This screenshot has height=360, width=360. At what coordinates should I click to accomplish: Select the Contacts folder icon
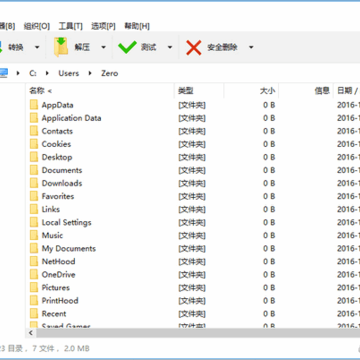coord(34,131)
